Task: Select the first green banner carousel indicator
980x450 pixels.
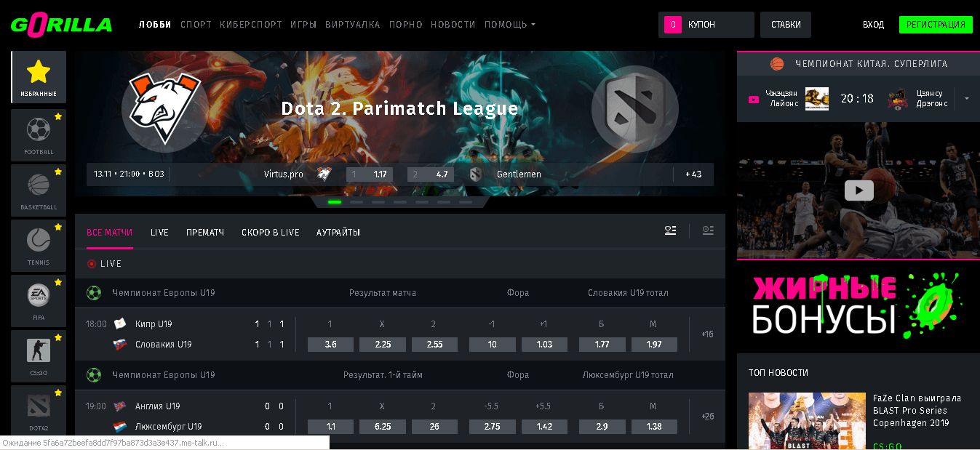Action: (335, 202)
